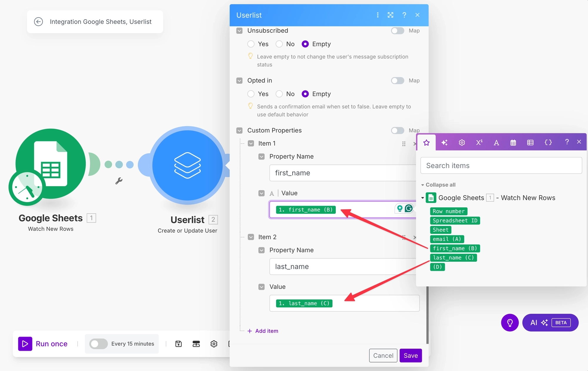The image size is (588, 371).
Task: Select the Yes radio under Opted in
Action: (251, 94)
